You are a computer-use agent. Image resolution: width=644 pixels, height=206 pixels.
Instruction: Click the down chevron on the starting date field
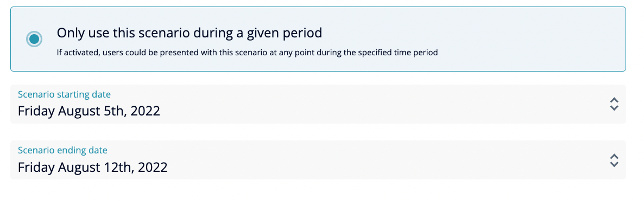pos(614,108)
